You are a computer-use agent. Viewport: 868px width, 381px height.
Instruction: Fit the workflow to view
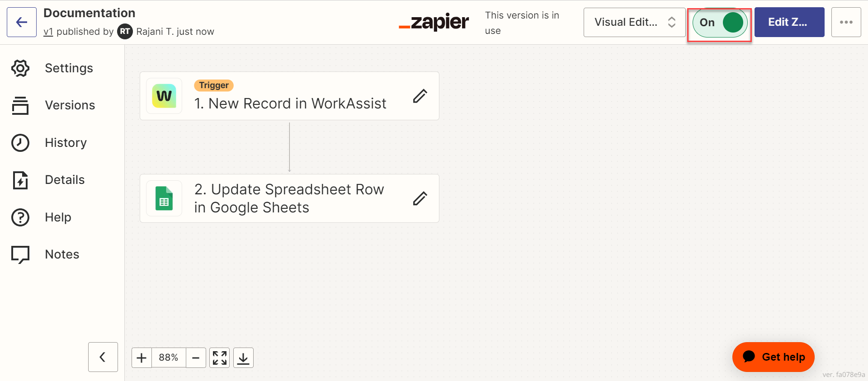click(220, 358)
